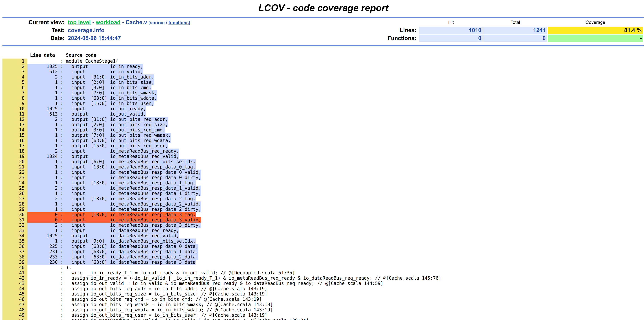The image size is (644, 320).
Task: Switch to the 'functions' view link
Action: pyautogui.click(x=179, y=23)
